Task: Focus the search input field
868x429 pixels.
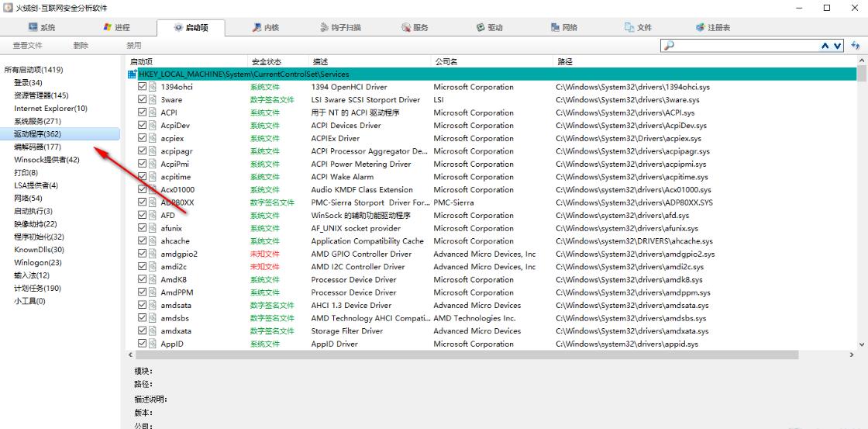Action: point(746,46)
